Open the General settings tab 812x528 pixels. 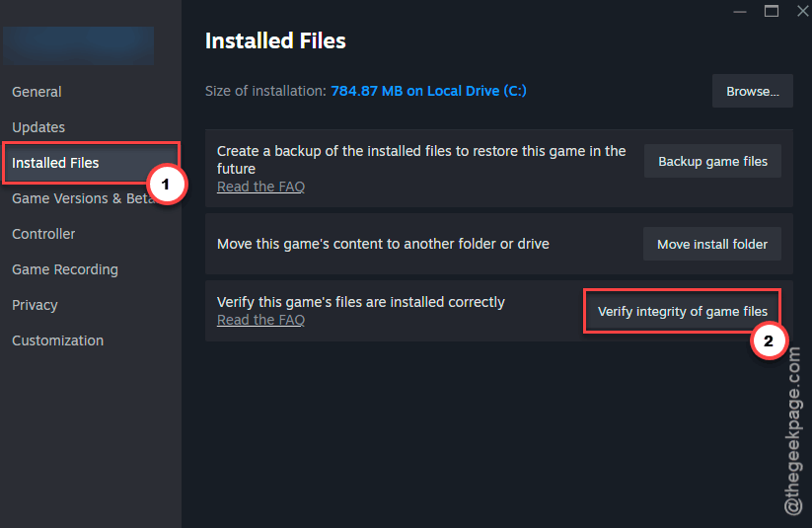pyautogui.click(x=37, y=92)
